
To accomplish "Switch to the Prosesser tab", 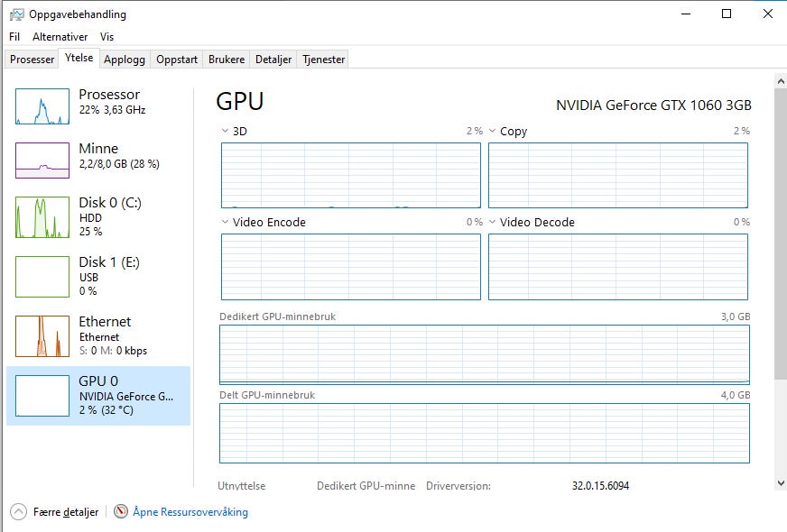I will (x=32, y=60).
